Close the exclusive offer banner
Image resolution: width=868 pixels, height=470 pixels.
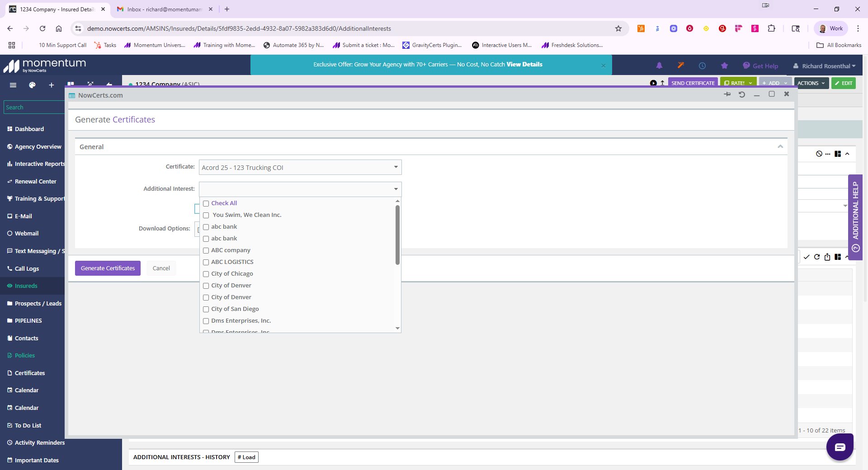(x=603, y=66)
